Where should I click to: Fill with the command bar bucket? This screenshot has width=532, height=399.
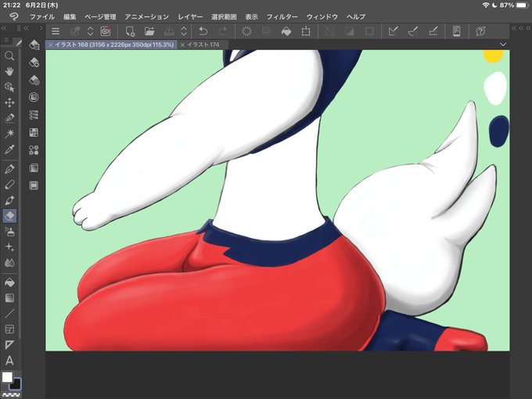(x=286, y=31)
